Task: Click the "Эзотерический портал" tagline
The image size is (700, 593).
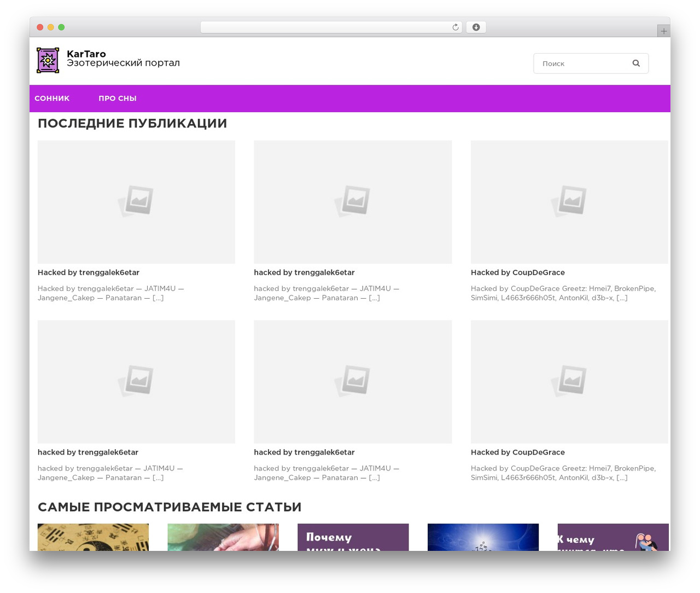Action: 123,63
